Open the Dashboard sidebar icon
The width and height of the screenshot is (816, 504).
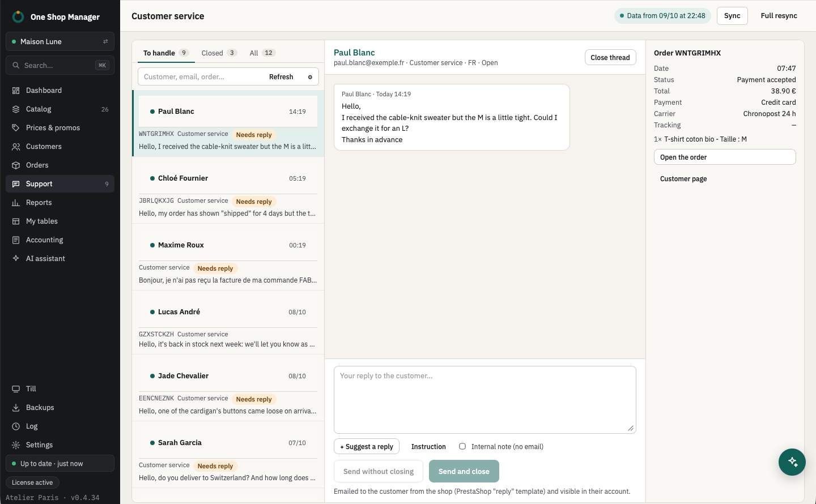pos(16,91)
